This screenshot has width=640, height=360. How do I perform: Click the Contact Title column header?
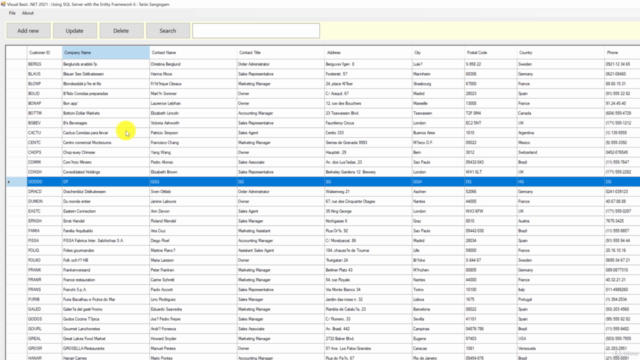pyautogui.click(x=281, y=53)
